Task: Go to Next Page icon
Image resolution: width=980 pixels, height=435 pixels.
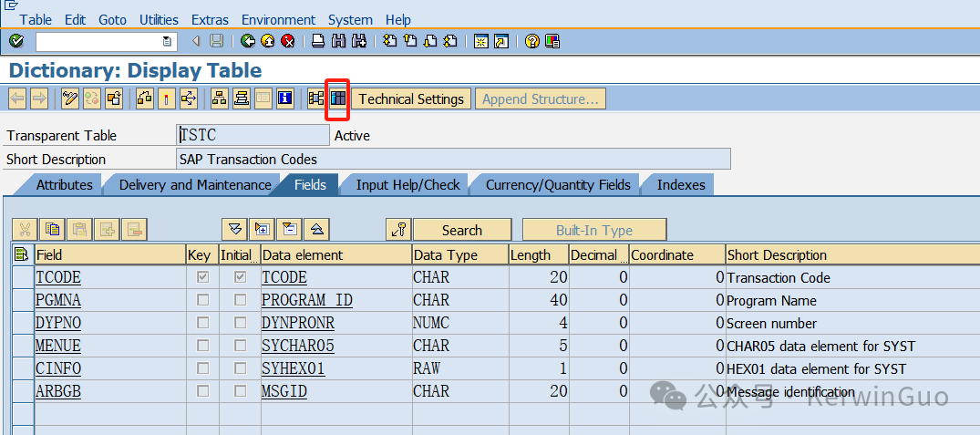Action: (x=430, y=42)
